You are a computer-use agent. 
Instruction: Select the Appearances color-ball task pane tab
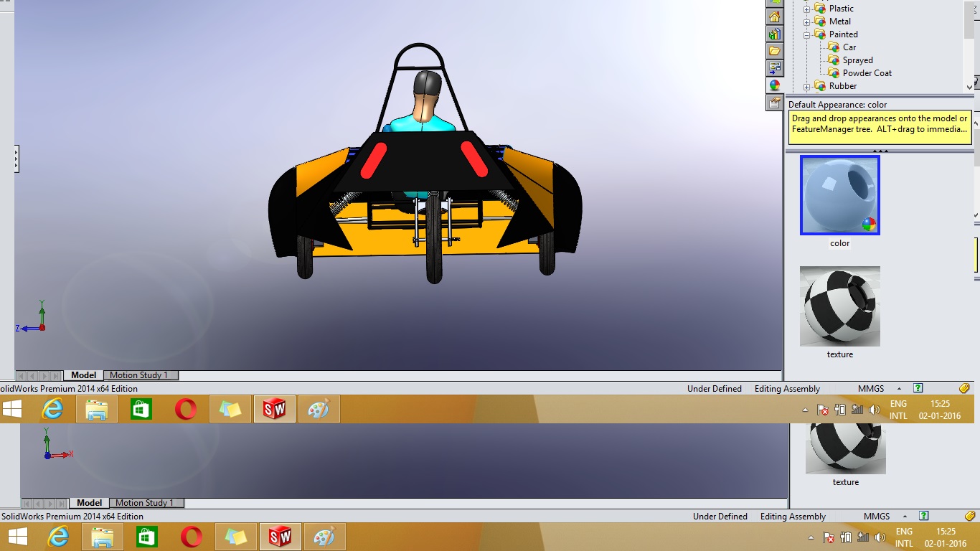click(x=774, y=85)
